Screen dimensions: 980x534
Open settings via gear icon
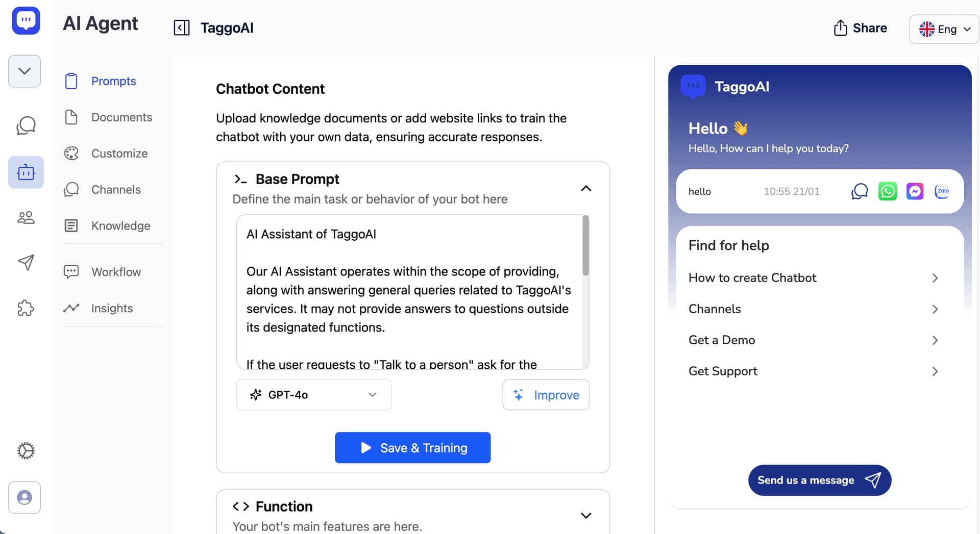click(x=24, y=451)
